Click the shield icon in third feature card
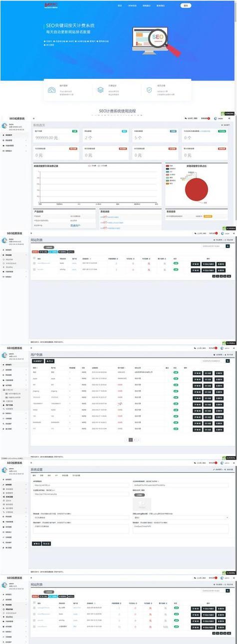This screenshot has width=237, height=644. [149, 90]
